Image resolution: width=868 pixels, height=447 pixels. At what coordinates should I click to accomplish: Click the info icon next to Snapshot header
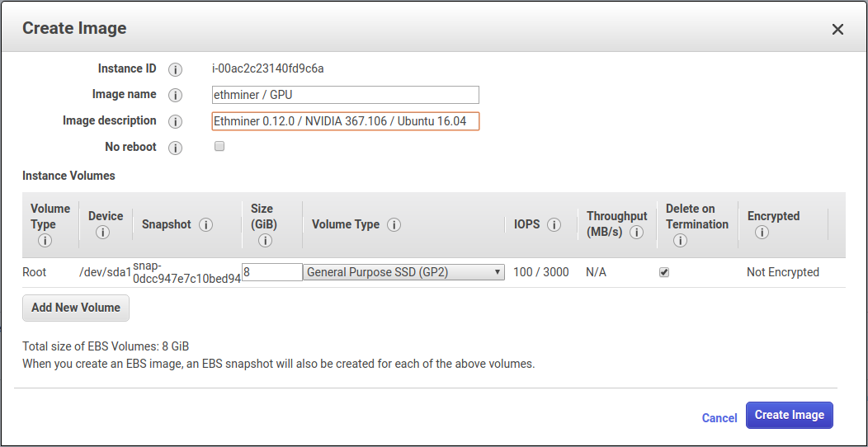coord(206,225)
